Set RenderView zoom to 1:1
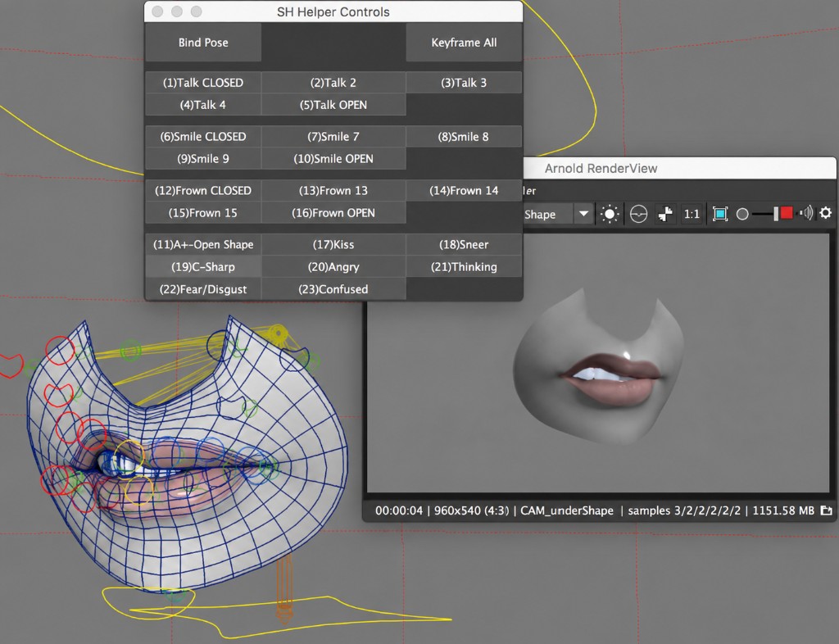Screen dimensions: 839x644 692,214
